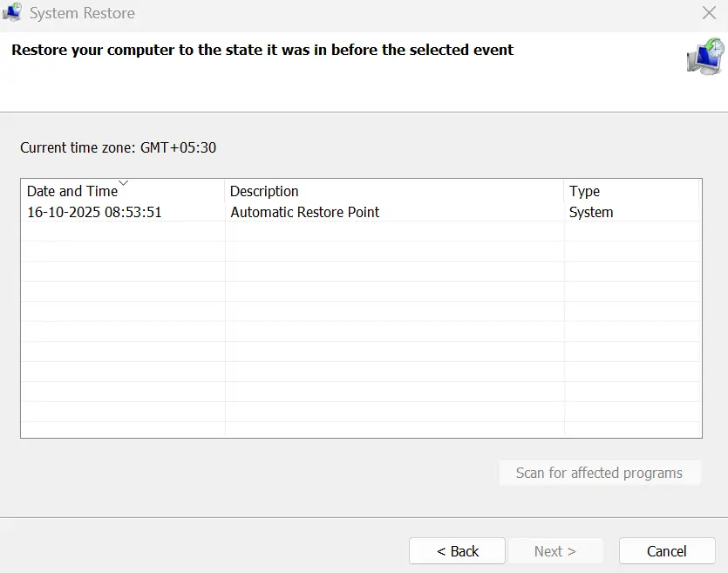Viewport: 728px width, 573px height.
Task: Click the Type column header
Action: [x=584, y=191]
